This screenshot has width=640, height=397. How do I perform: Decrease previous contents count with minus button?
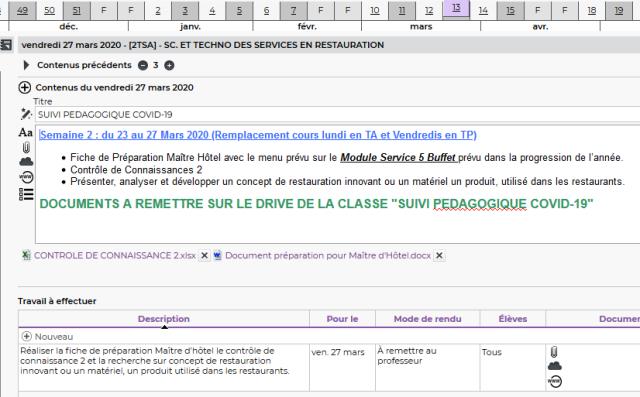142,65
